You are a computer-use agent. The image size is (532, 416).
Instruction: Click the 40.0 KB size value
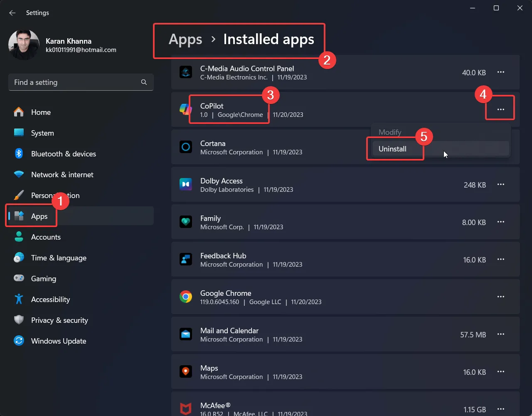[474, 72]
